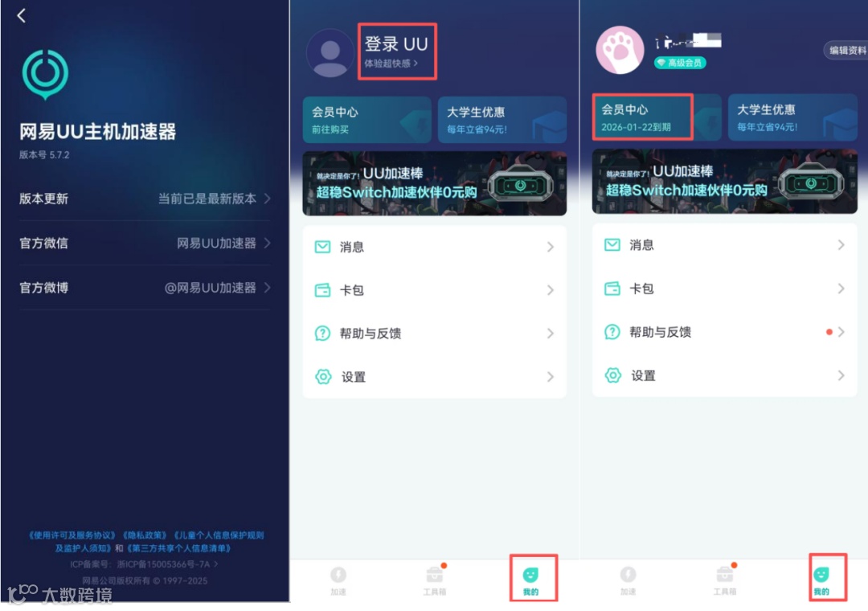The height and width of the screenshot is (611, 868).
Task: Expand 版本更新 row chevron
Action: [268, 199]
